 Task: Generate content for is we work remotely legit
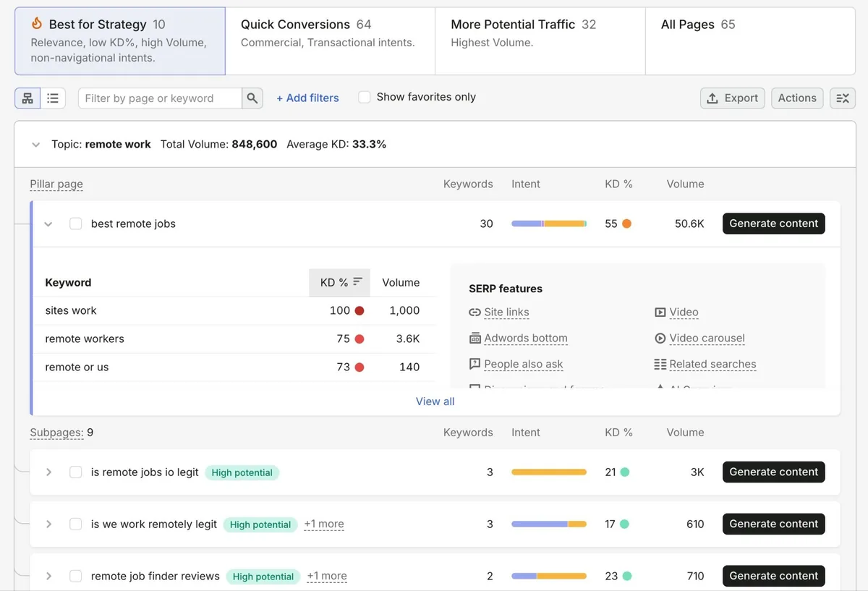click(774, 524)
